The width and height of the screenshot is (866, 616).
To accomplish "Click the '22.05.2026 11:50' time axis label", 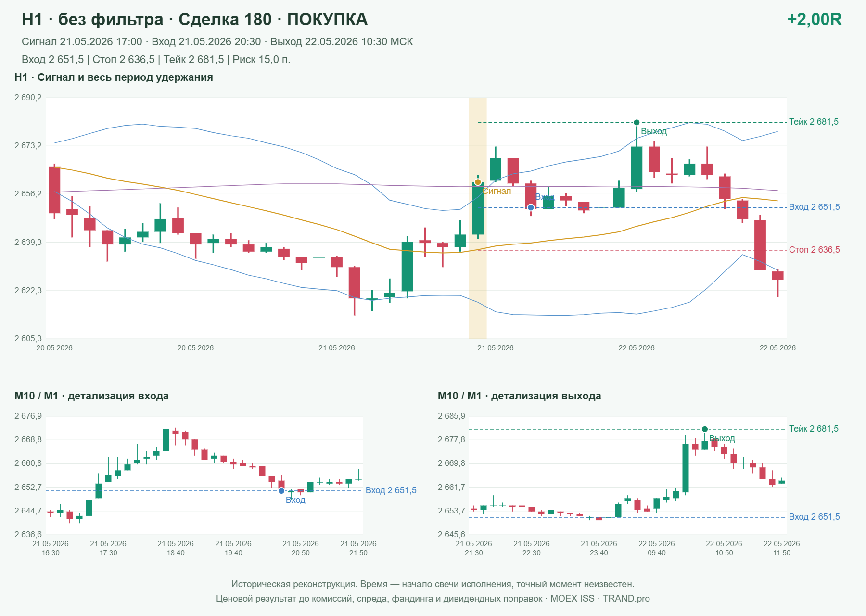I will (782, 548).
